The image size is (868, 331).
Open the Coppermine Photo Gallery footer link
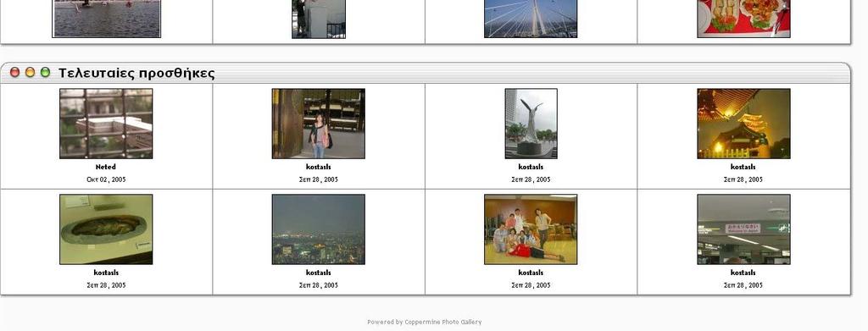coord(442,323)
